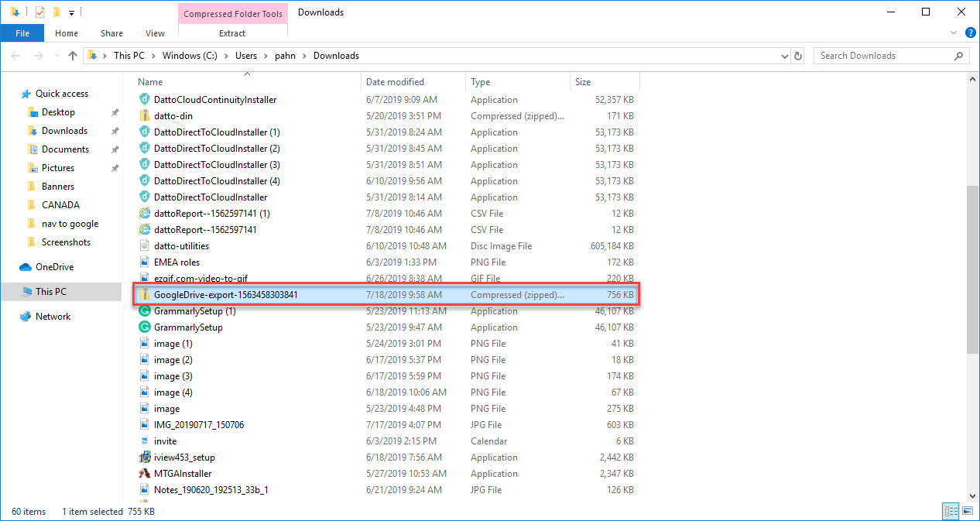Open the File menu
Viewport: 980px width, 521px height.
pos(22,33)
